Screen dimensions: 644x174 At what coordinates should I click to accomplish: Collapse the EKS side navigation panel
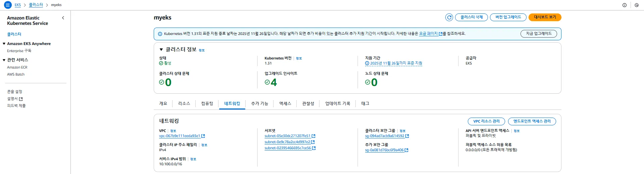tap(63, 18)
